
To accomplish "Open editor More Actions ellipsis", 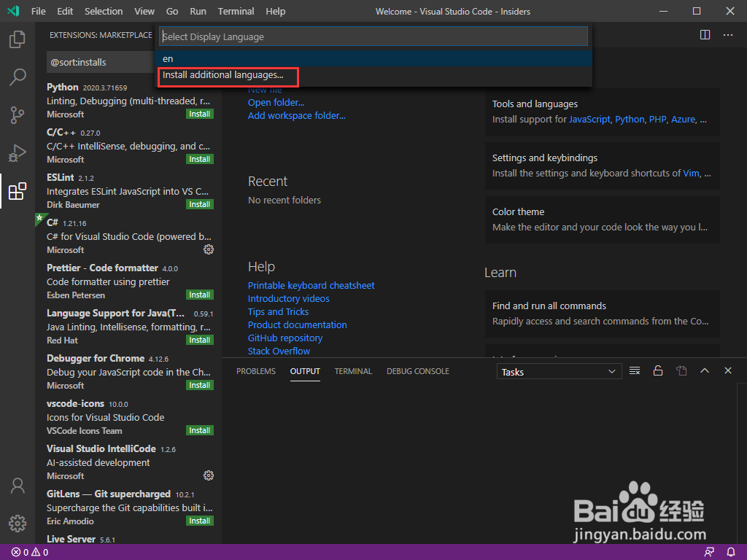I will coord(728,35).
